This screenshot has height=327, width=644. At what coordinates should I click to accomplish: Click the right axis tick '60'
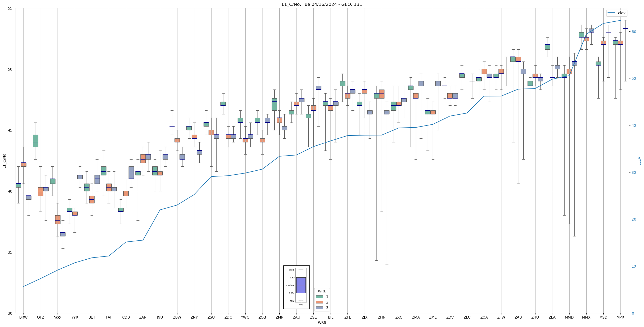634,32
